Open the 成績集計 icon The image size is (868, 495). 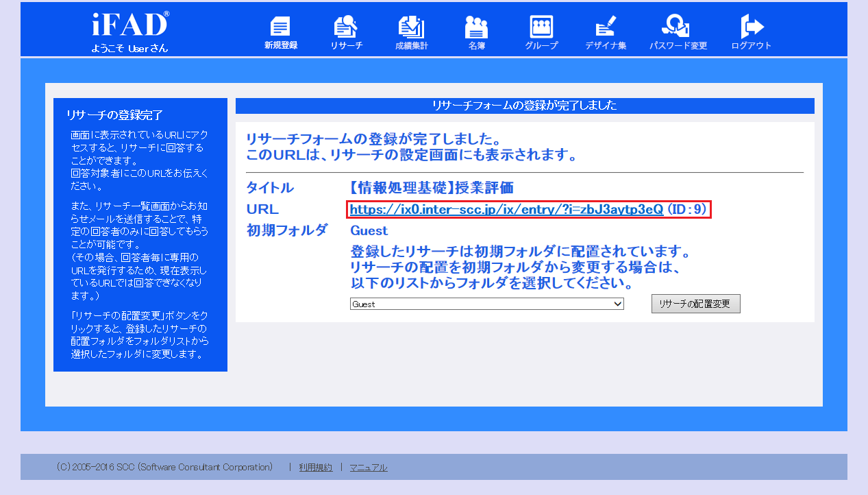pos(412,33)
